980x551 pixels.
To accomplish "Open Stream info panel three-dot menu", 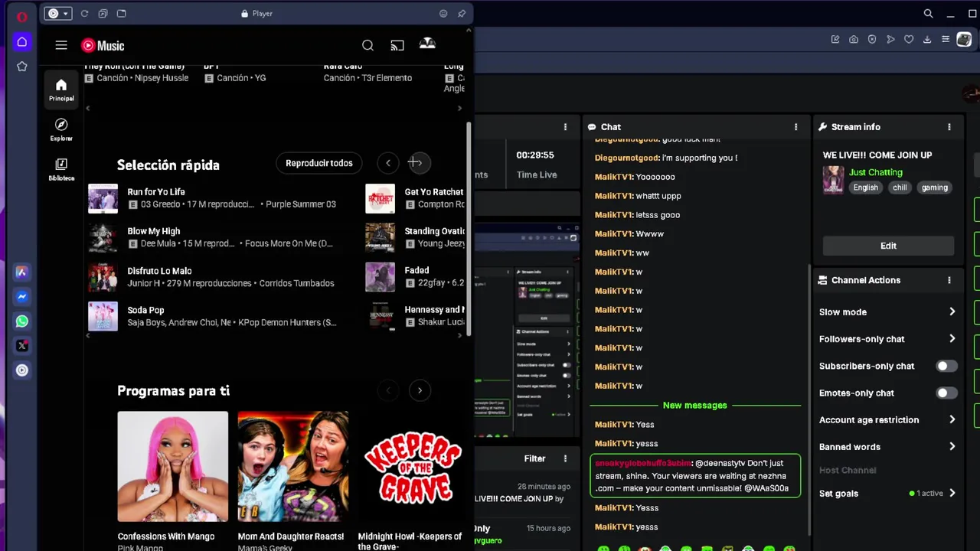I will [x=949, y=127].
